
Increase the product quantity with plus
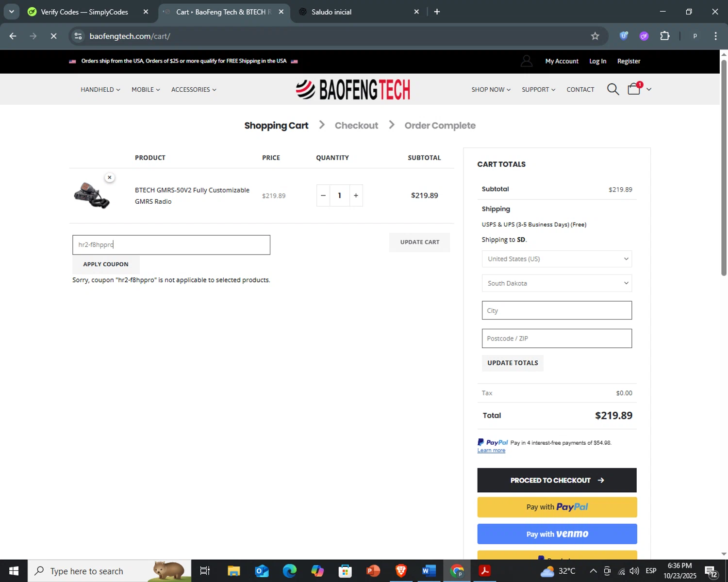point(356,195)
